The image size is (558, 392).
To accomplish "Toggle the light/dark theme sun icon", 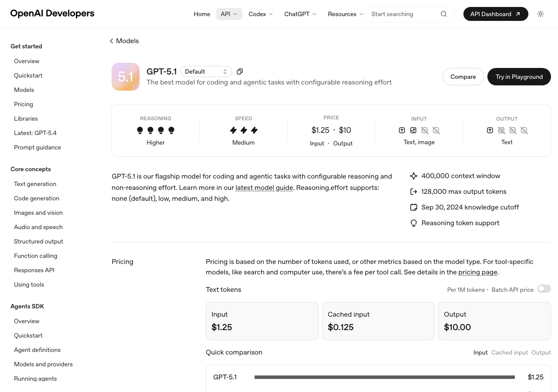I will pos(541,14).
